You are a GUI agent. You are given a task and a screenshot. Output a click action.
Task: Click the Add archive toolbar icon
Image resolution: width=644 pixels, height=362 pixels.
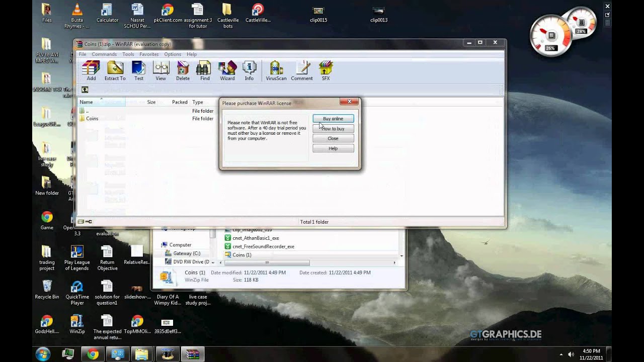point(91,70)
